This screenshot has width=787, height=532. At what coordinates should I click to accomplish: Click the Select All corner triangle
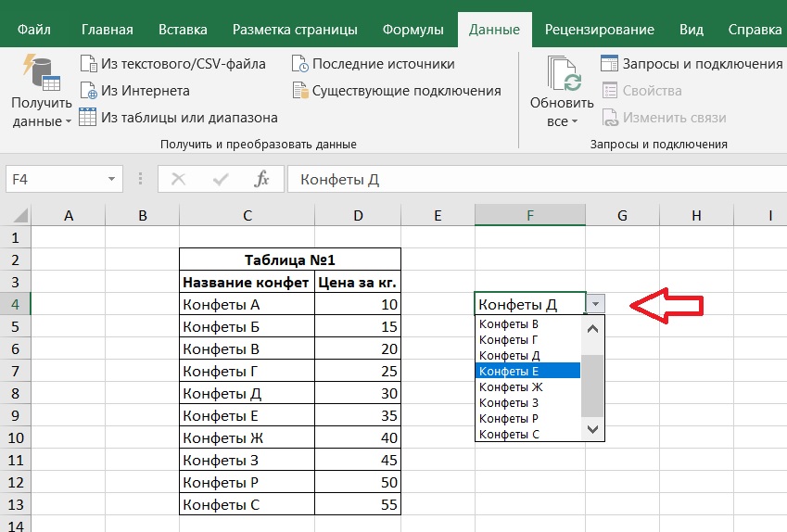click(x=20, y=216)
